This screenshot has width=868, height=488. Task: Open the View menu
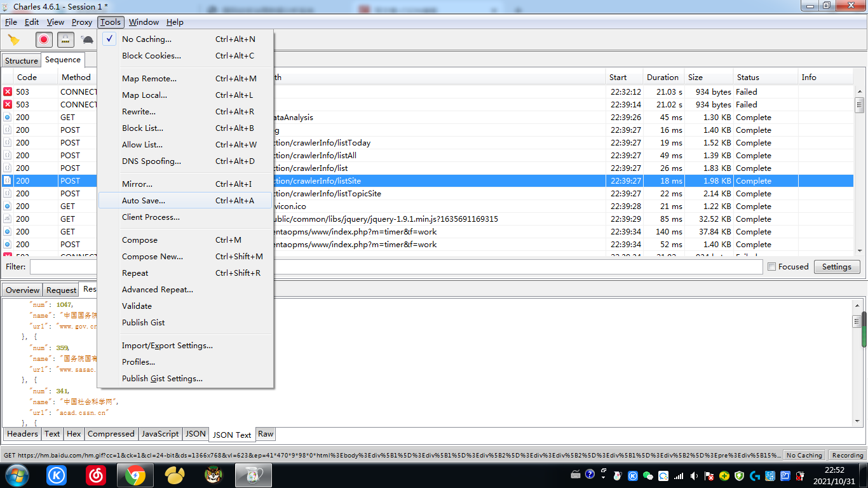(55, 22)
